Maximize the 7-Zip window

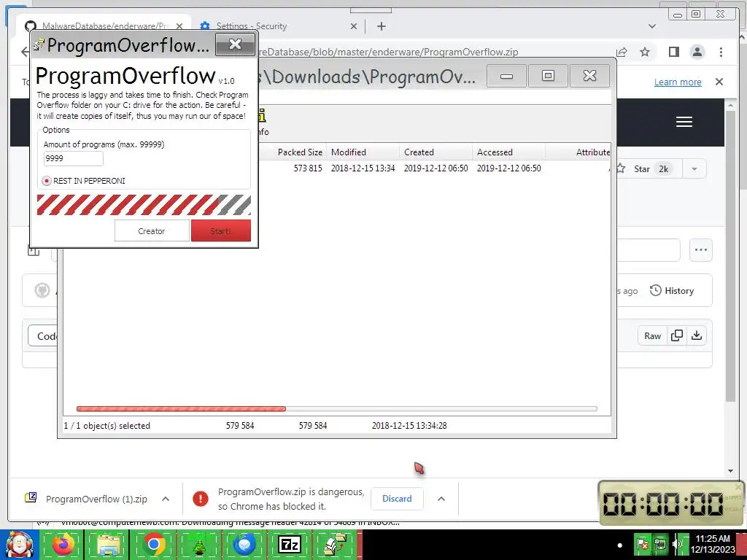(x=548, y=76)
